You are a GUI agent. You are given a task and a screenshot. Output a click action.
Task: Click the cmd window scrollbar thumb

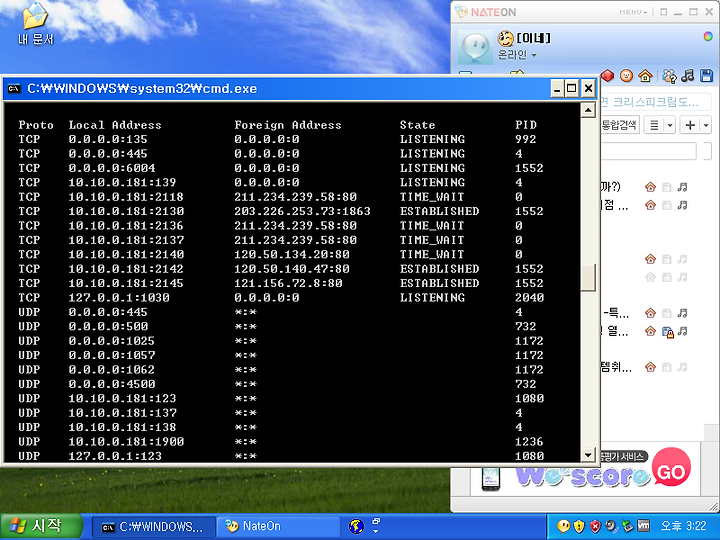[588, 277]
